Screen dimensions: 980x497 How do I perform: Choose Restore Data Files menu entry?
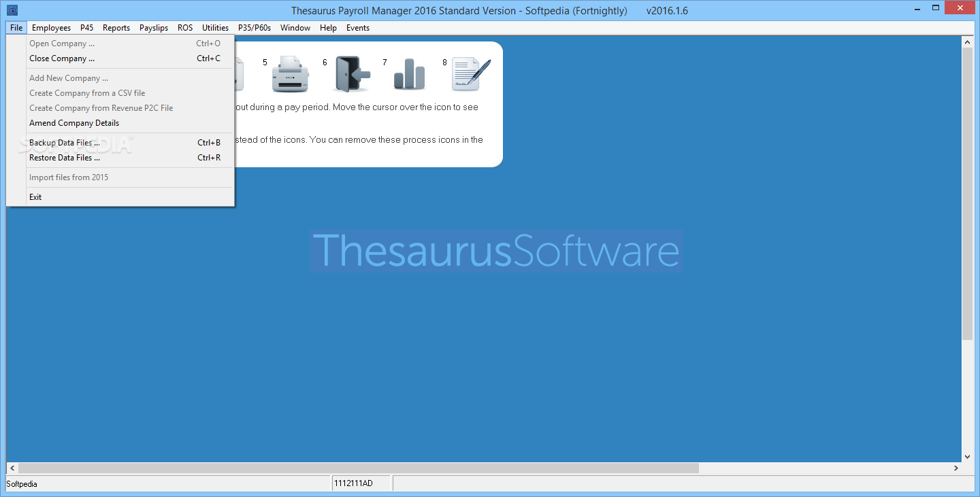tap(120, 158)
